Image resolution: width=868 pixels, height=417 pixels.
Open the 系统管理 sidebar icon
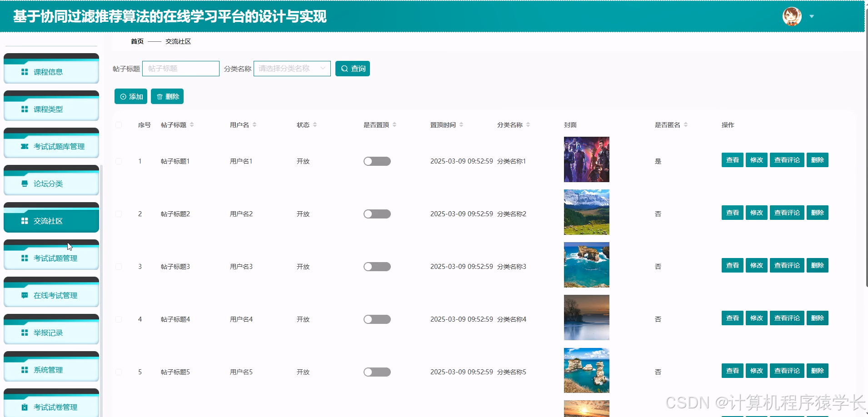click(x=25, y=369)
